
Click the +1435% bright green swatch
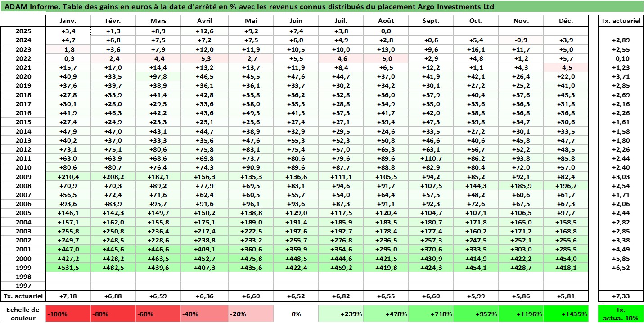coord(566,314)
